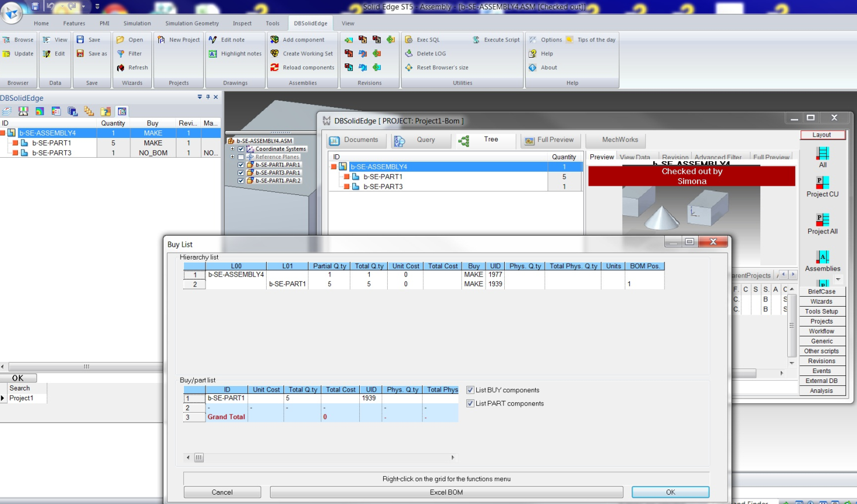857x504 pixels.
Task: Open the Simulation Geometry ribbon tab
Action: [x=192, y=23]
